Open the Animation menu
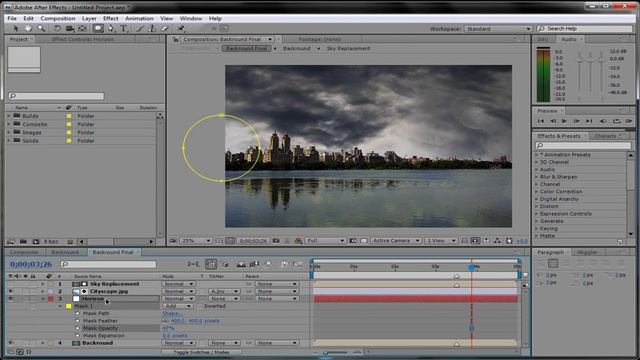The height and width of the screenshot is (360, 640). pos(139,18)
